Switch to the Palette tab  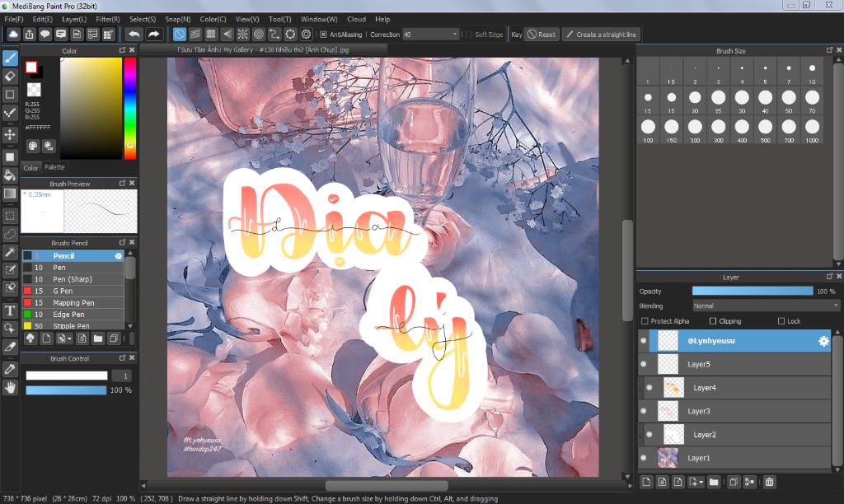(54, 167)
